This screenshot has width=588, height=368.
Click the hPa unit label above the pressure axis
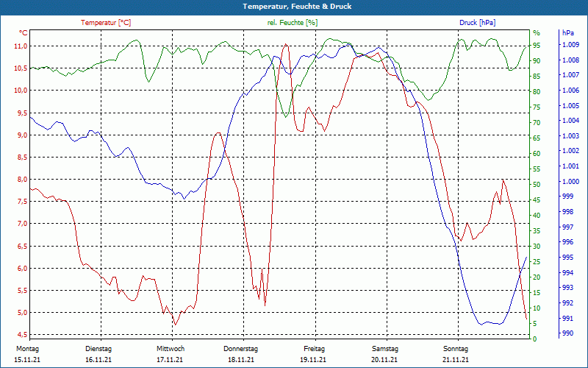(567, 33)
